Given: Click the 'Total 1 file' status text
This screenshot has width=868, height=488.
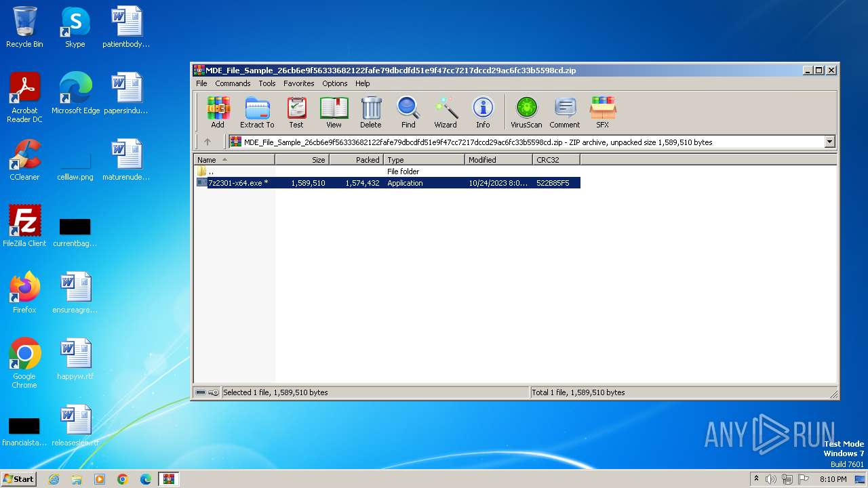Looking at the screenshot, I should pos(578,392).
